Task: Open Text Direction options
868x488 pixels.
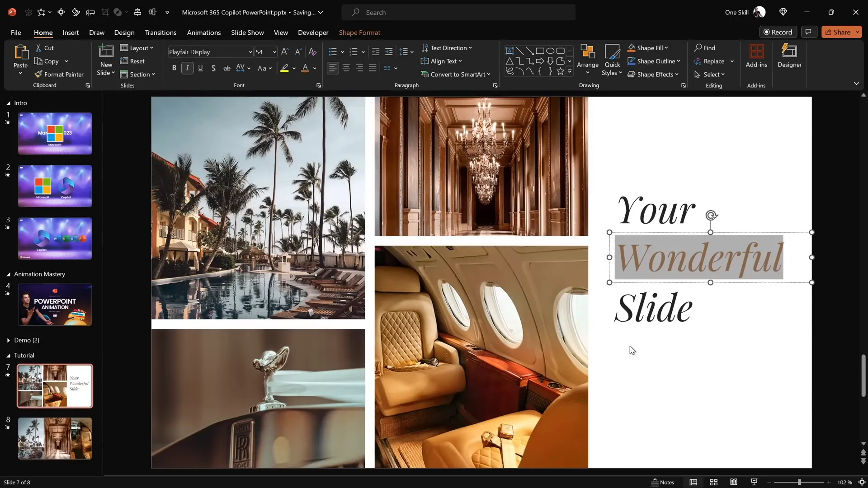Action: [x=447, y=48]
